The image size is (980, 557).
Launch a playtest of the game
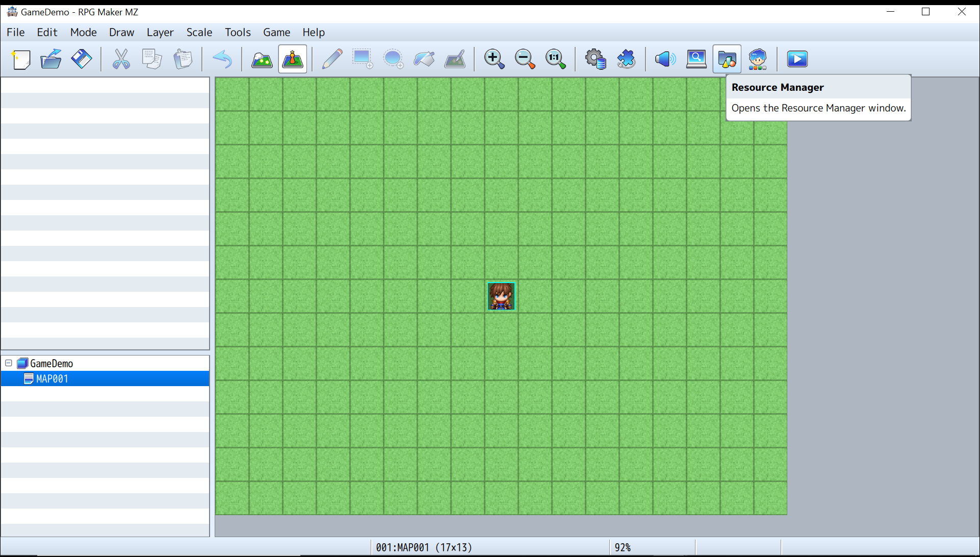tap(797, 59)
